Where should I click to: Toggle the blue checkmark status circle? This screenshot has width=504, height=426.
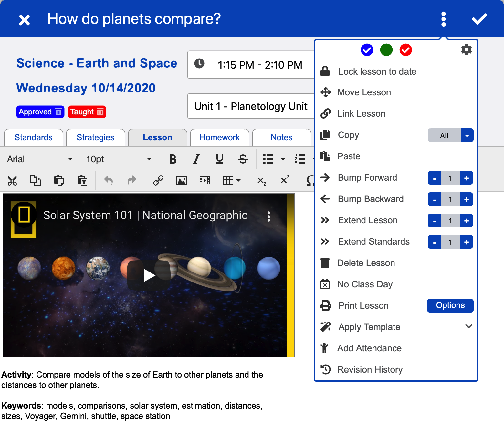367,50
